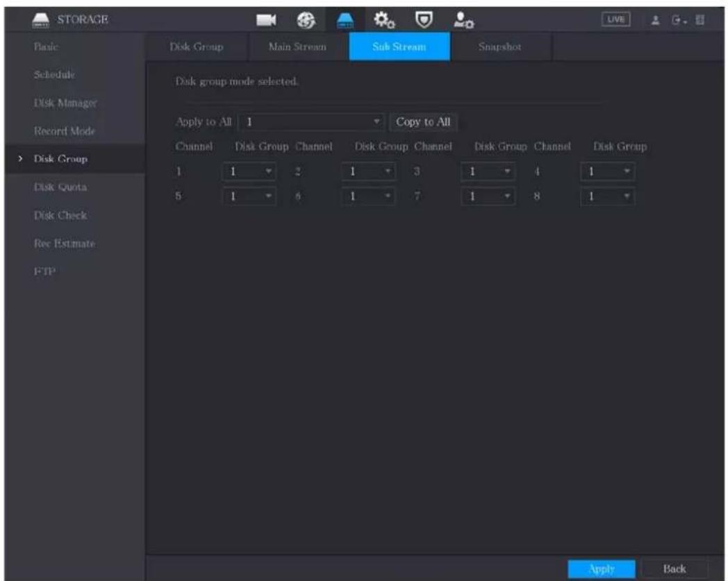Click the Back button
The image size is (728, 581).
coord(675,569)
